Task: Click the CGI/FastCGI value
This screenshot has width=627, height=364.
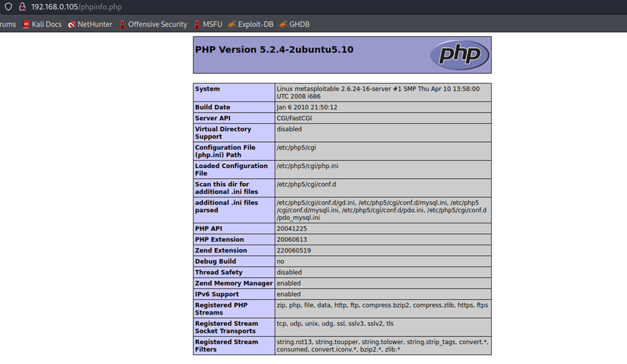Action: point(294,118)
